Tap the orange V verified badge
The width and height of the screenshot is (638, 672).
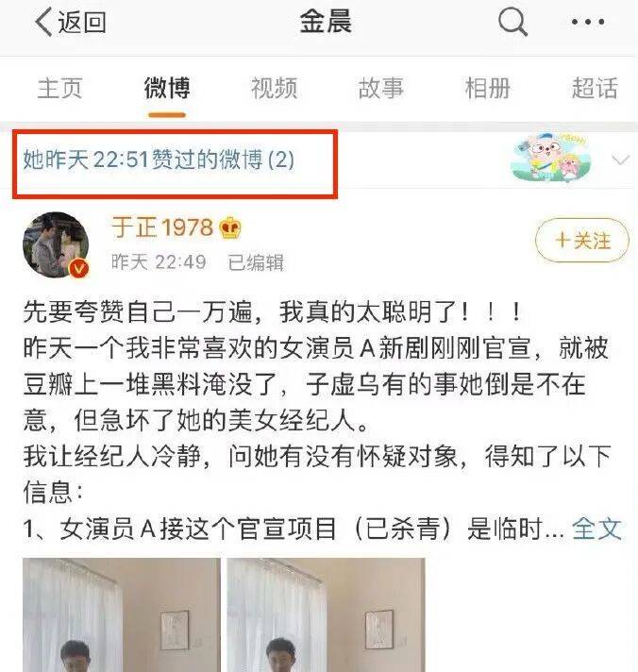point(79,268)
